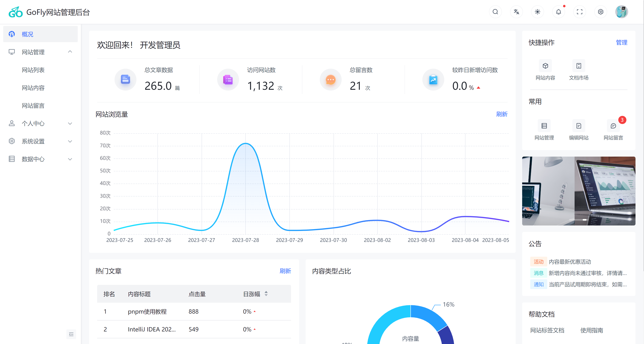Collapse the 网站管理 menu group
Screen dimensions: 644x344
(x=70, y=52)
